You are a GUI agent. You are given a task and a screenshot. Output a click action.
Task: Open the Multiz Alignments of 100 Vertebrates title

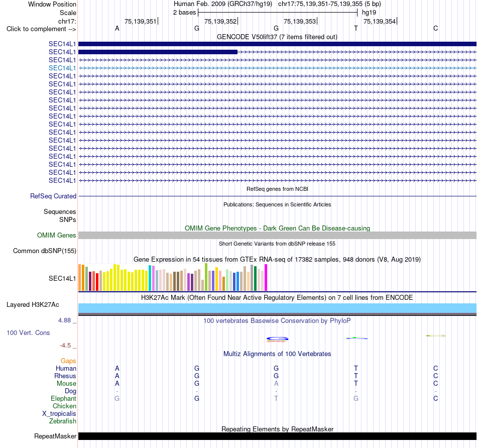[x=277, y=354]
